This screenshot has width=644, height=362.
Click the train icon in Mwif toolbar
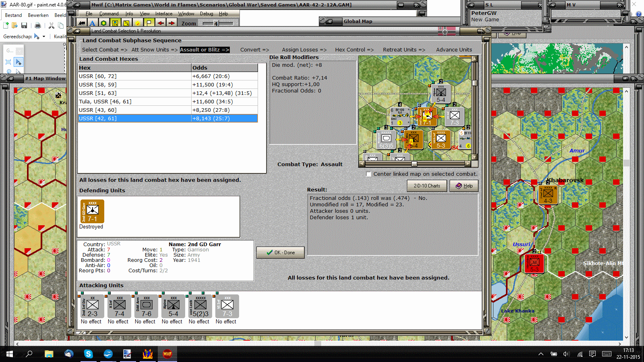(x=82, y=23)
